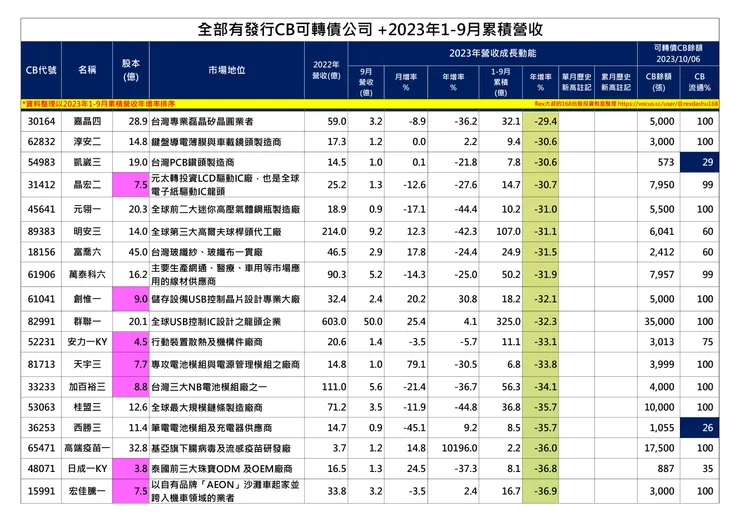
Task: Click description 台灣玻纖紗、玻纖布一貫廠
Action: point(207,252)
